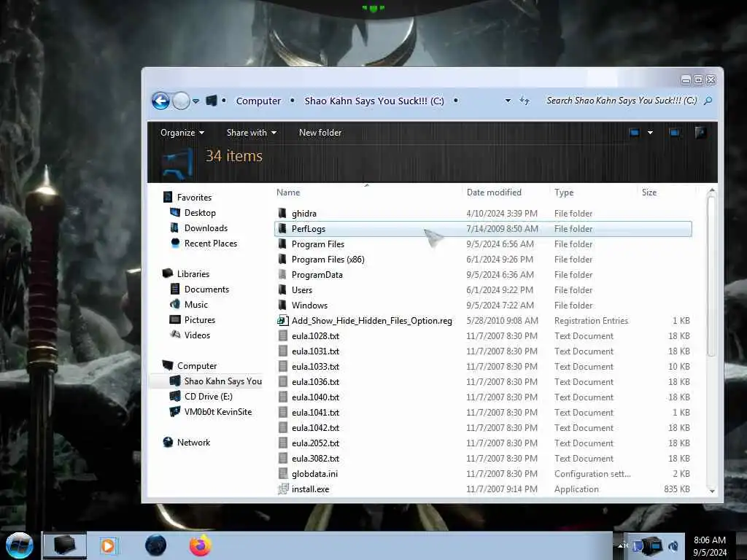
Task: Select the install.exe application icon
Action: point(283,489)
